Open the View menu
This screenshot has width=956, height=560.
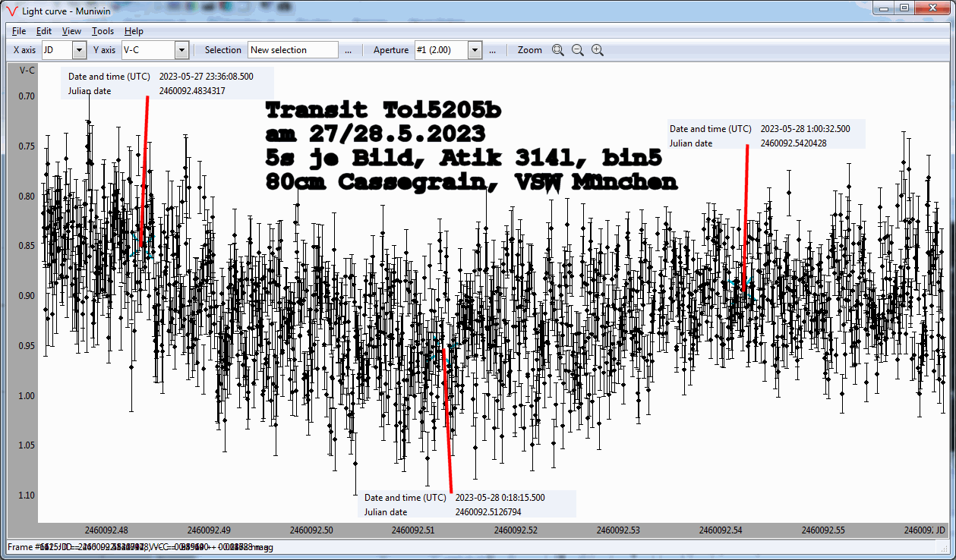pos(71,31)
